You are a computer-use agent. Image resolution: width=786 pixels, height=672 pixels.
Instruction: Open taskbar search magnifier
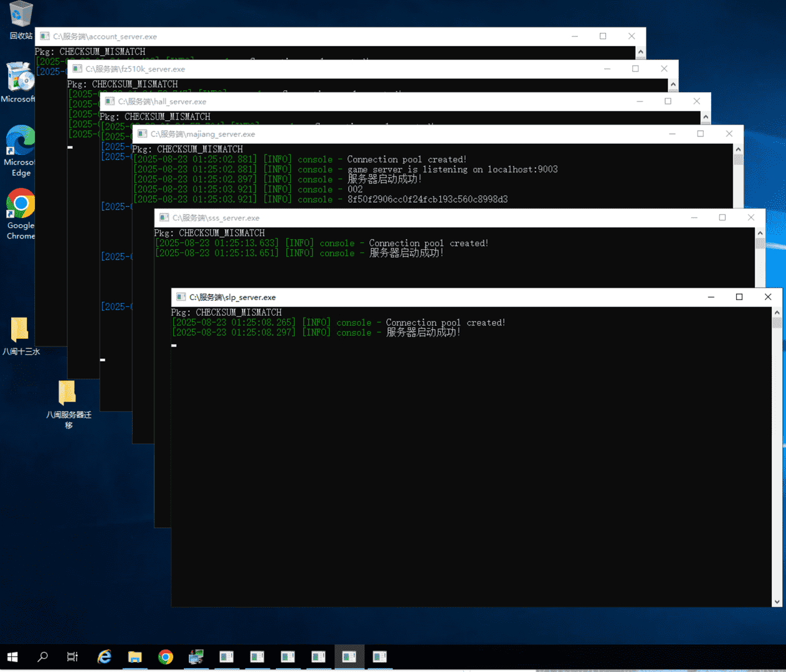pyautogui.click(x=42, y=657)
